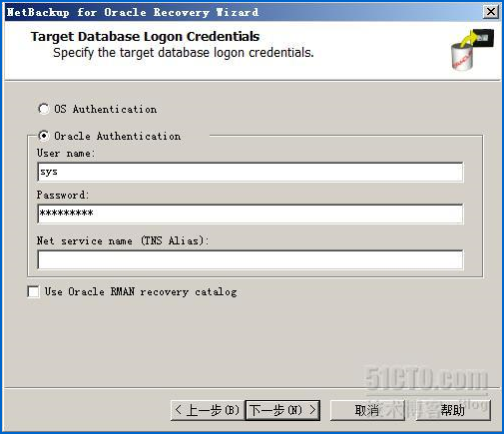The height and width of the screenshot is (434, 504).
Task: Click the 'Use Oracle RMAN recovery catalog' label text
Action: coord(141,292)
